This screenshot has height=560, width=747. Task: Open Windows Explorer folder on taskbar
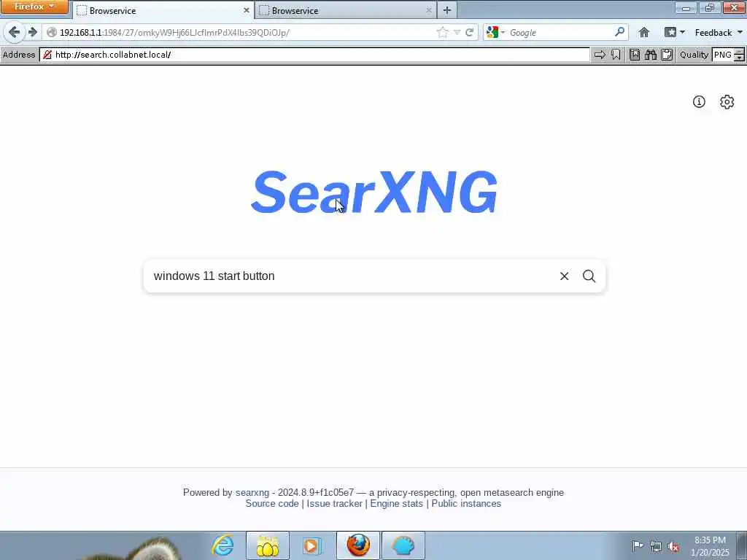267,545
